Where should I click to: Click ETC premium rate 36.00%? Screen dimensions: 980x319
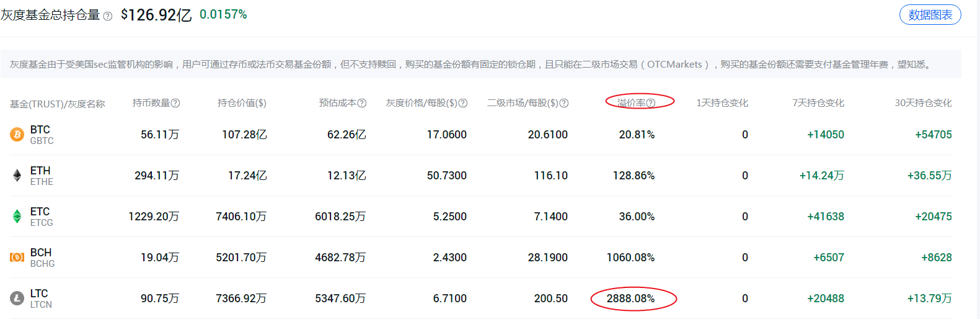point(637,217)
